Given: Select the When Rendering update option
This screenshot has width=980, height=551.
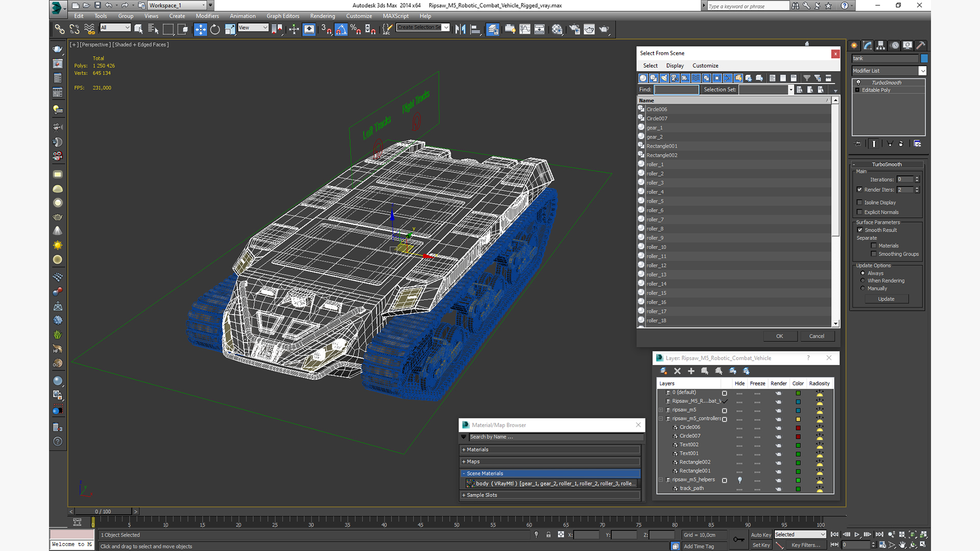Looking at the screenshot, I should click(x=863, y=281).
